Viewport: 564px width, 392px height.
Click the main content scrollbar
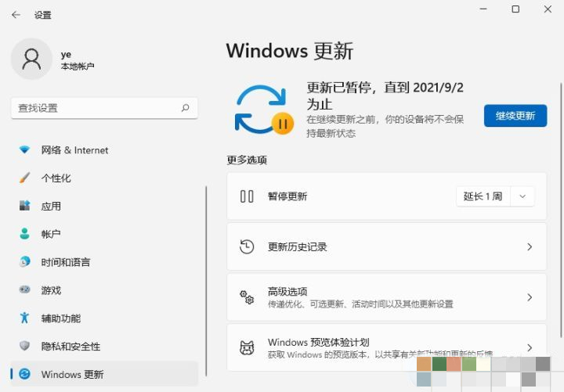[x=561, y=210]
